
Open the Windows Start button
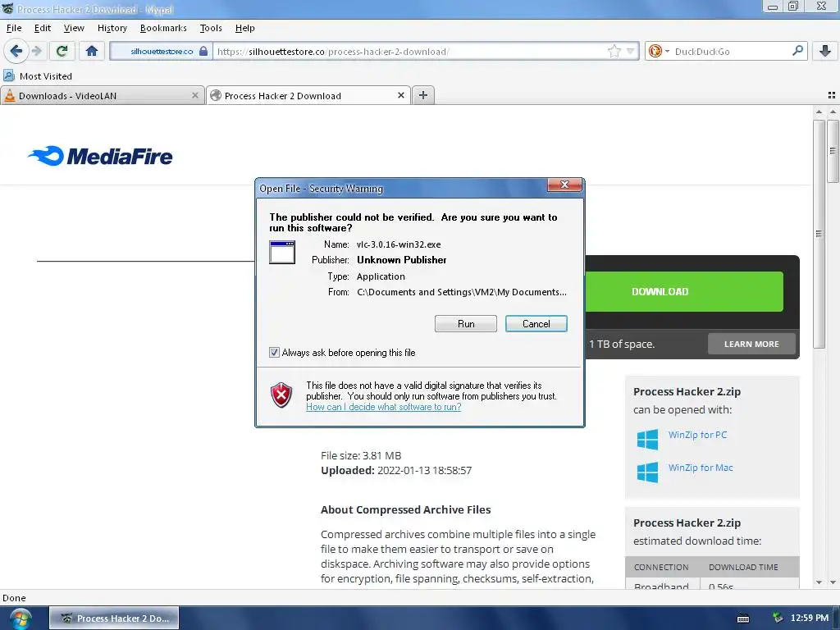point(20,619)
